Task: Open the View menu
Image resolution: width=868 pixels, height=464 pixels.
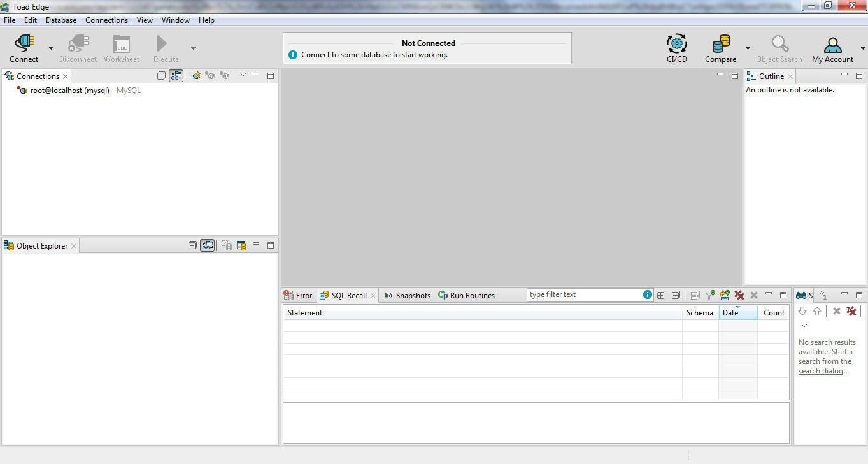Action: tap(145, 20)
